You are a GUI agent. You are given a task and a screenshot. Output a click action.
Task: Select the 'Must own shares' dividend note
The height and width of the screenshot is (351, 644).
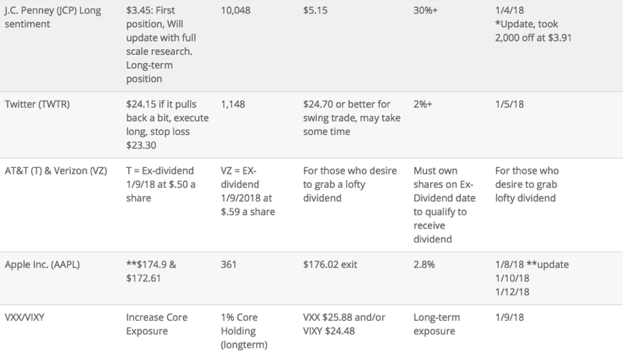(x=444, y=204)
